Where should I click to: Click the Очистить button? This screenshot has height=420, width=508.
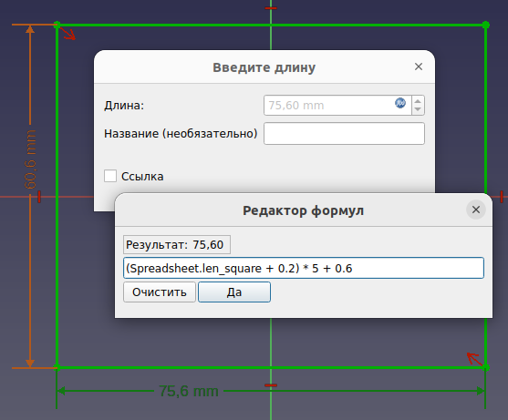pyautogui.click(x=160, y=292)
